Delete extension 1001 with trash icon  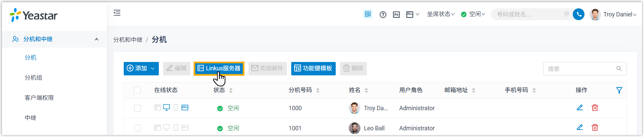[x=595, y=127]
